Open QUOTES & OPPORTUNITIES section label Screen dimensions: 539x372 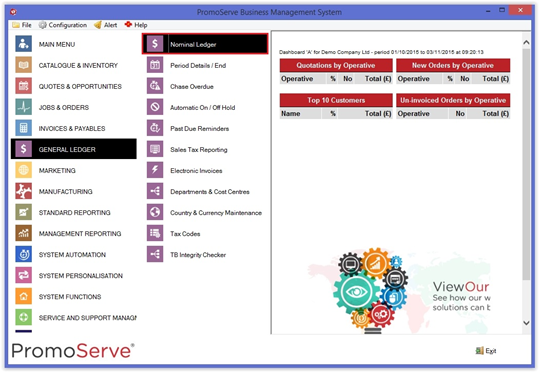click(80, 86)
